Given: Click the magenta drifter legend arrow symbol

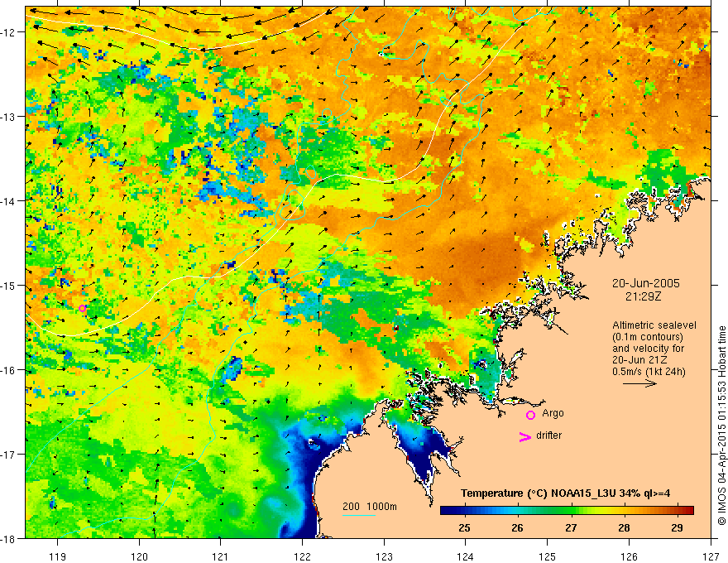Looking at the screenshot, I should coord(524,436).
